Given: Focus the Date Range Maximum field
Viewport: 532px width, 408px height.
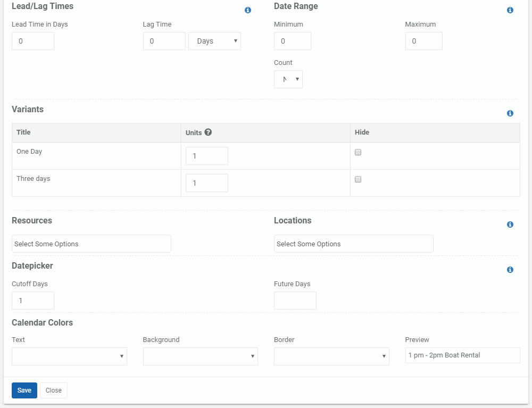Looking at the screenshot, I should click(424, 41).
